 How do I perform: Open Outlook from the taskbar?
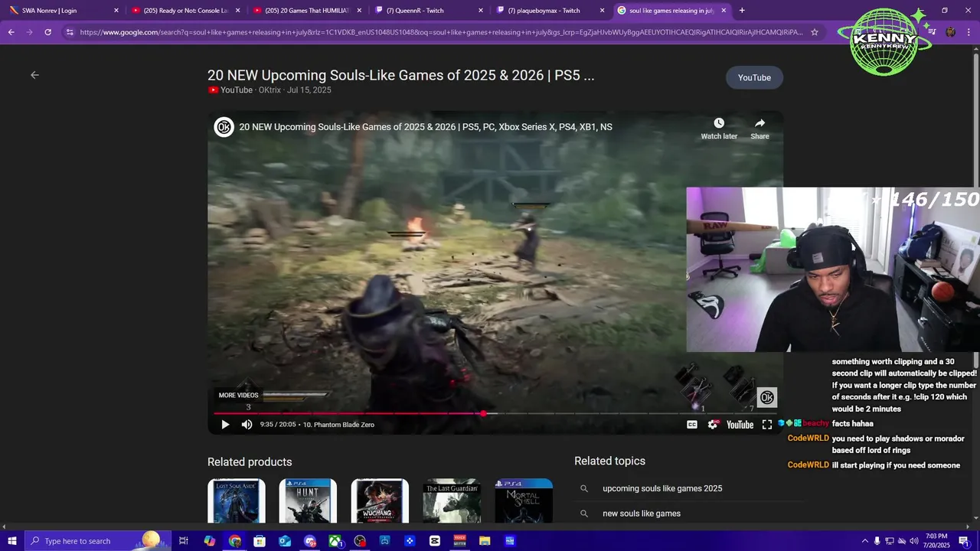pyautogui.click(x=285, y=541)
